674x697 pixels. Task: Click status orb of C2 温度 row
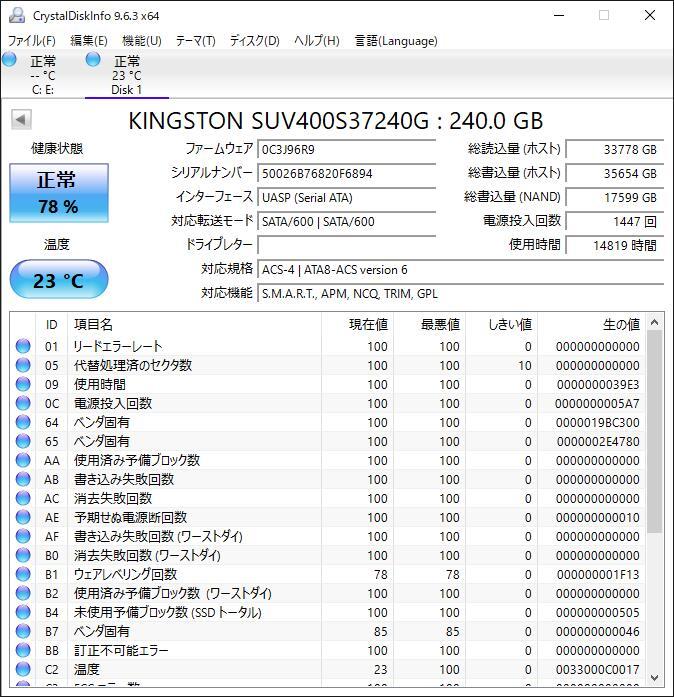click(23, 669)
